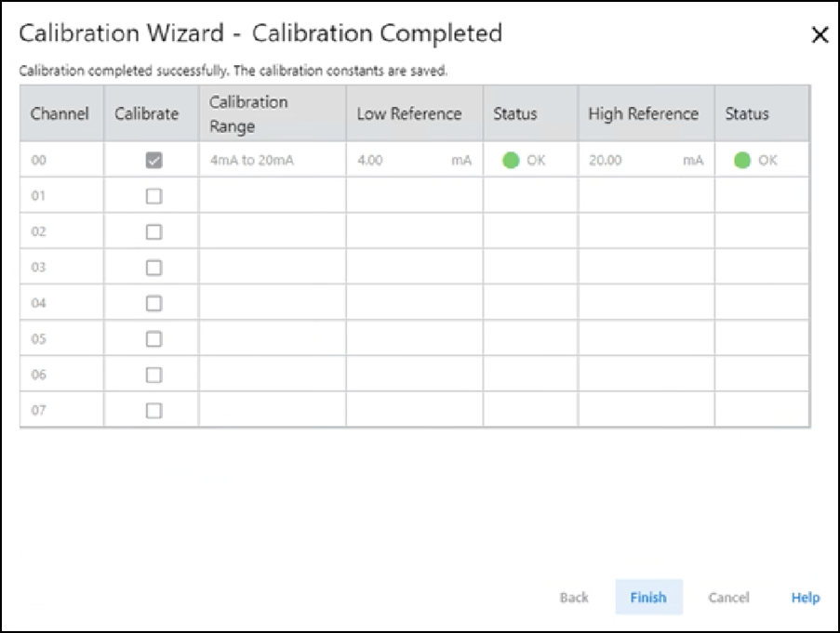Go Back to the previous wizard step
The image size is (840, 633).
pyautogui.click(x=574, y=598)
